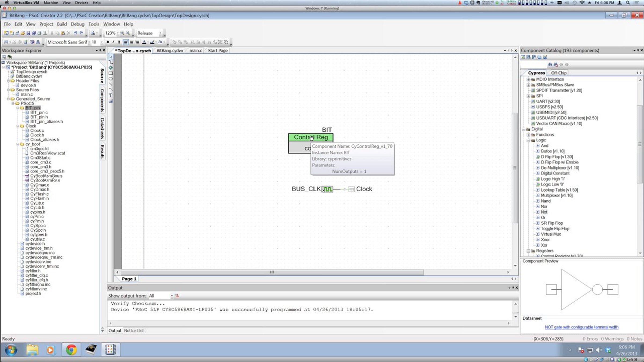The width and height of the screenshot is (644, 362).
Task: Select the rectangle shape tool
Action: point(111,73)
